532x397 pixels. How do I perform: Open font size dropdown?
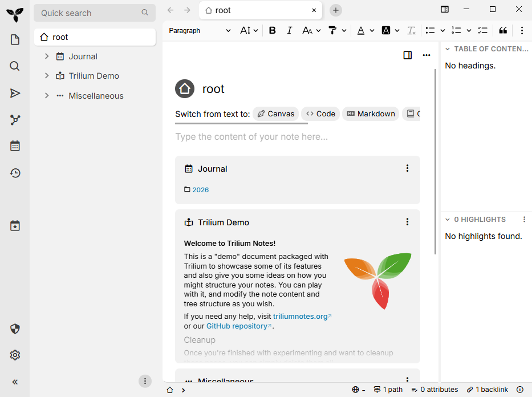(249, 31)
